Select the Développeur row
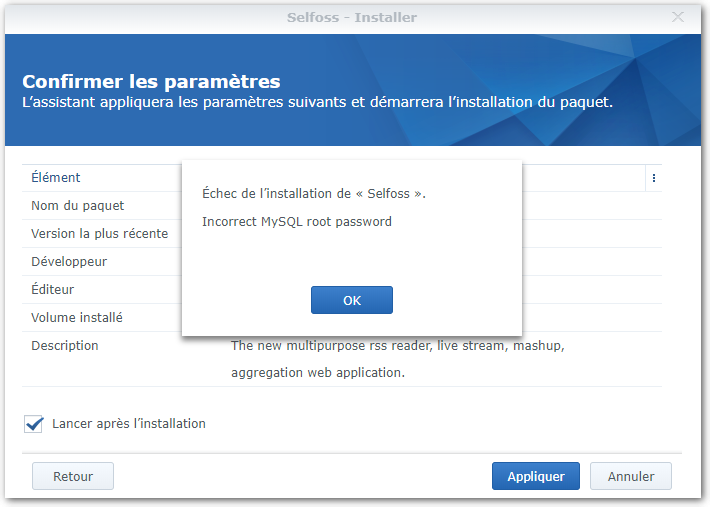The width and height of the screenshot is (710, 507). pyautogui.click(x=69, y=262)
